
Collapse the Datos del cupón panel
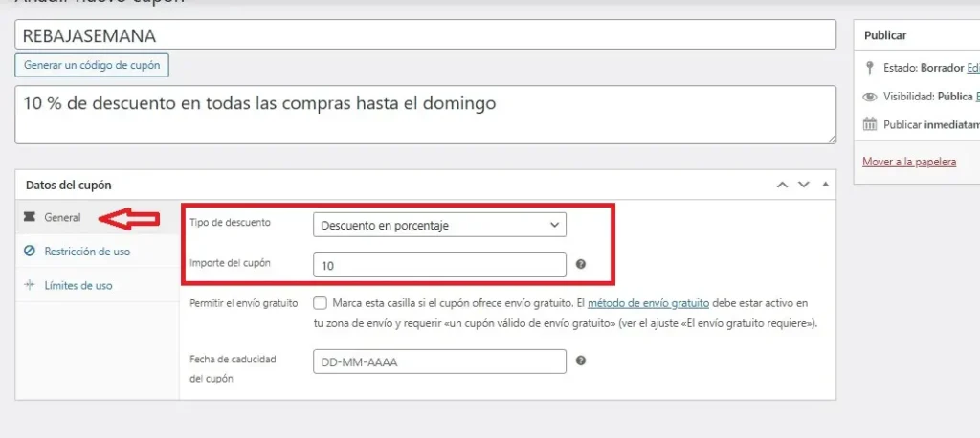[x=825, y=185]
